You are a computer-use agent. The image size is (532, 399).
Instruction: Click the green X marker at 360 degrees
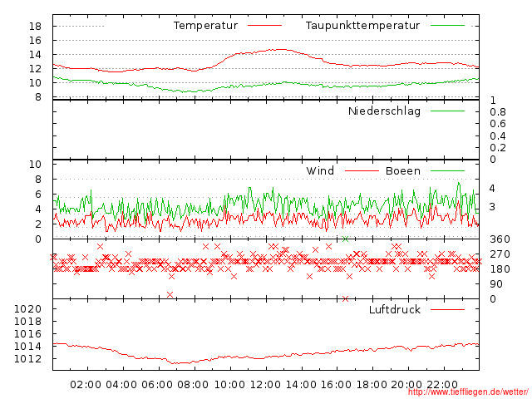click(x=346, y=239)
